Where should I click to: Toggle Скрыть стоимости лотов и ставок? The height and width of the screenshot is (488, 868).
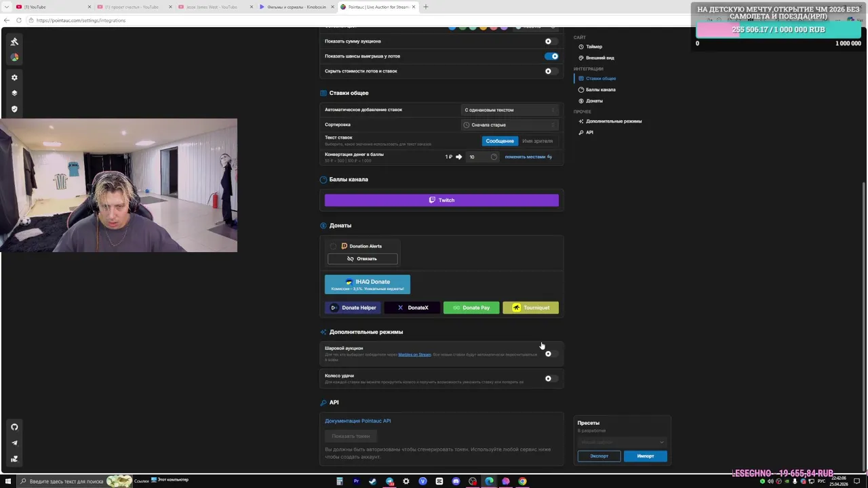(551, 71)
